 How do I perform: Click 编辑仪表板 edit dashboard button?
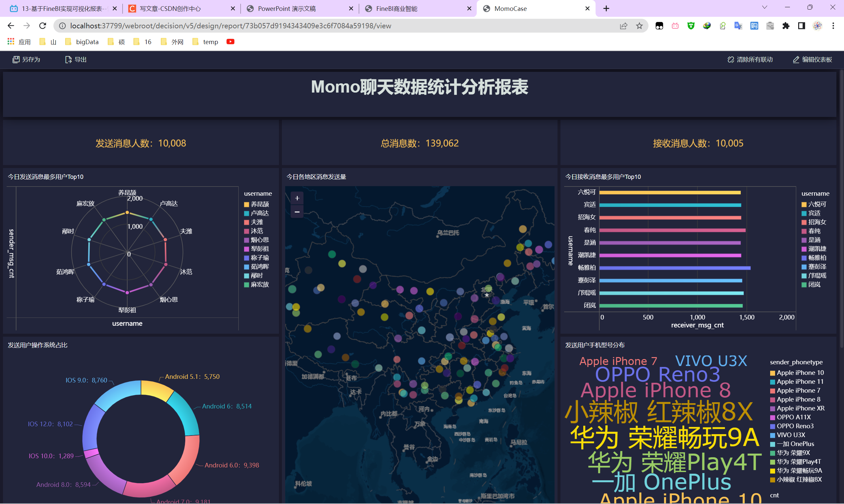click(812, 59)
